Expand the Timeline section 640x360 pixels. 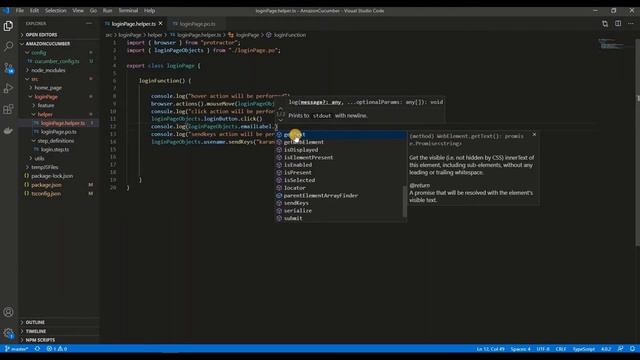[x=36, y=331]
